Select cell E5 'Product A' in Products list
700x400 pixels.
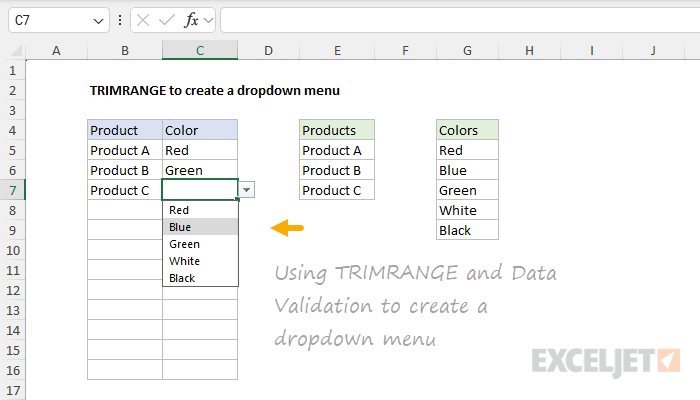coord(337,150)
